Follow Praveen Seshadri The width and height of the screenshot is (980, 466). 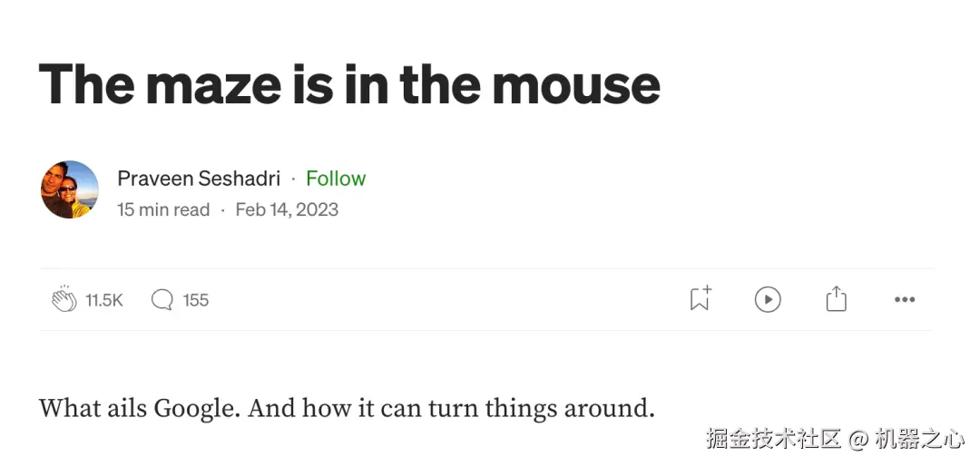tap(336, 179)
